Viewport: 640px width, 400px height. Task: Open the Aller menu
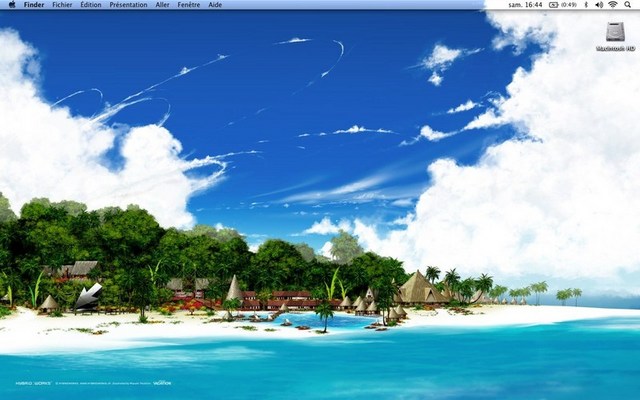point(162,5)
